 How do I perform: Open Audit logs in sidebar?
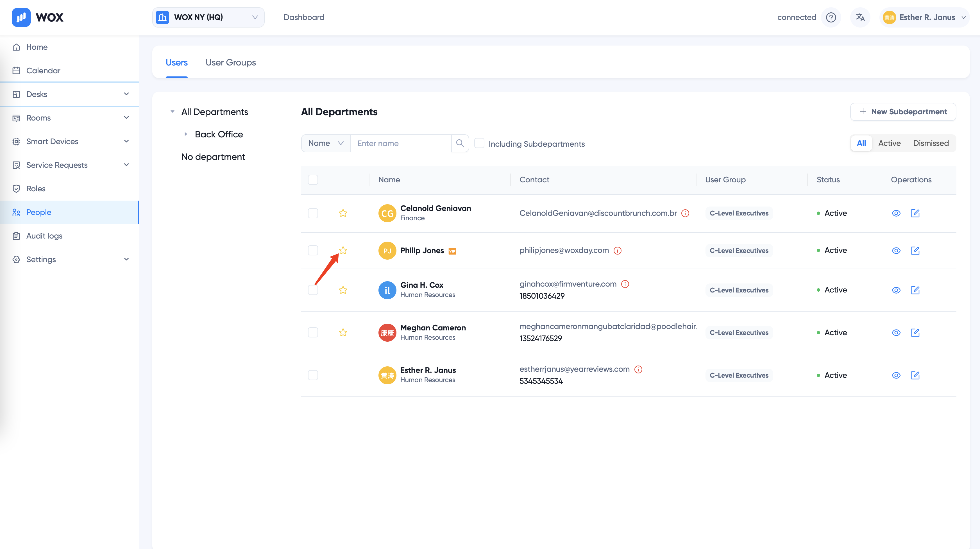69,236
